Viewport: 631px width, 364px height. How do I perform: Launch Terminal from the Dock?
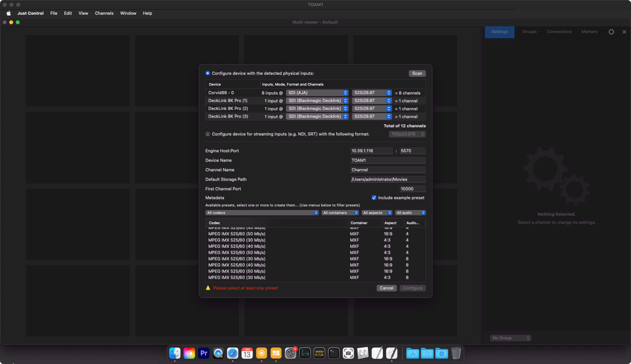click(334, 353)
